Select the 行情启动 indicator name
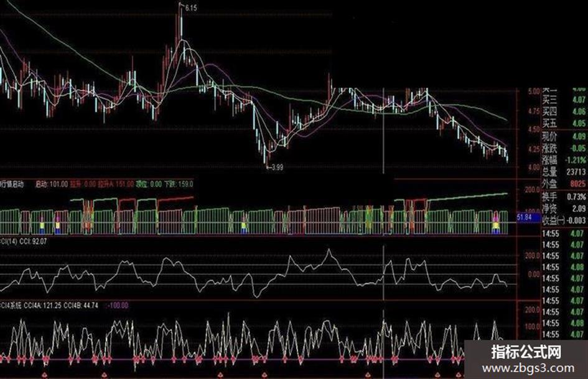This screenshot has height=379, width=588. pos(12,184)
